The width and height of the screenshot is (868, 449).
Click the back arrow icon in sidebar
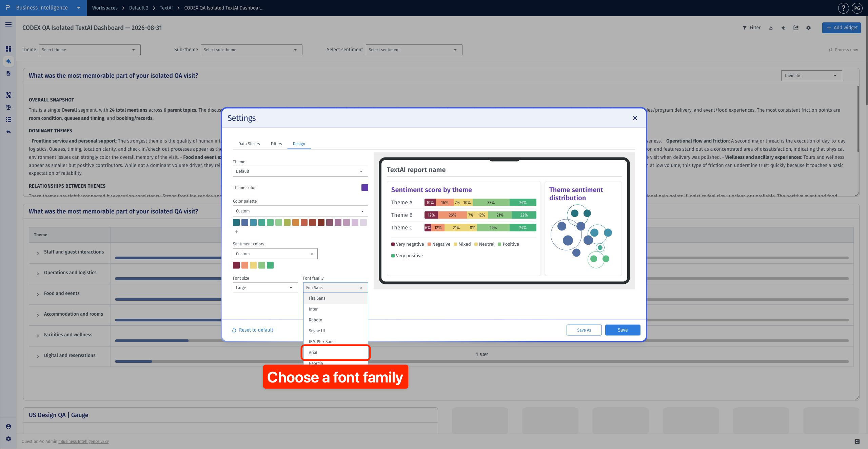click(x=8, y=132)
